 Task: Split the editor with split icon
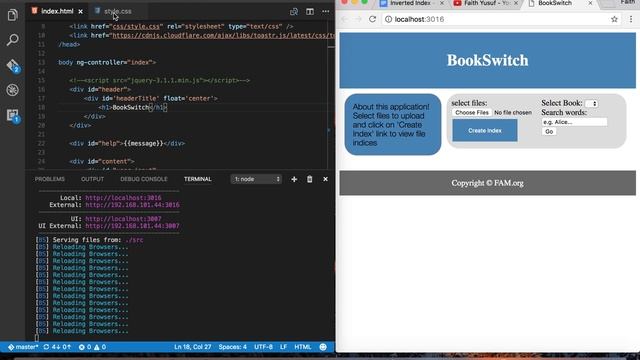(310, 11)
